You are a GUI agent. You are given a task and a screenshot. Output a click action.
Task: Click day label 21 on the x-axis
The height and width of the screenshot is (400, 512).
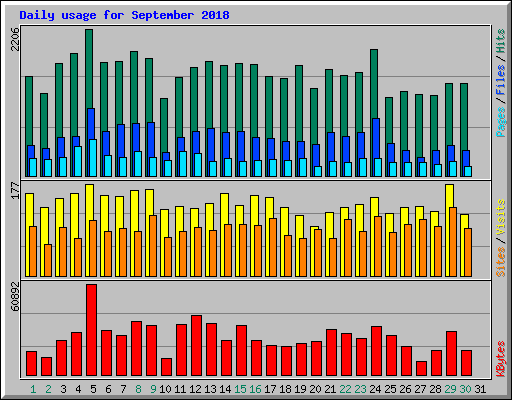point(330,389)
